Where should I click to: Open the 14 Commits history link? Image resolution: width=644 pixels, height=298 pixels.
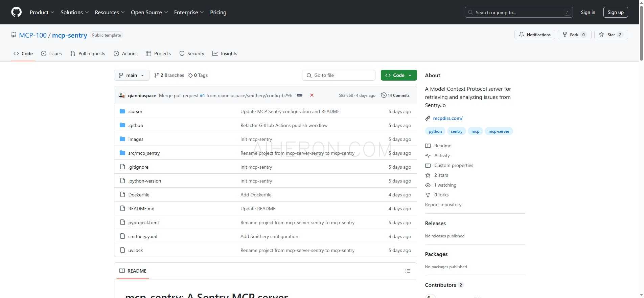(395, 95)
